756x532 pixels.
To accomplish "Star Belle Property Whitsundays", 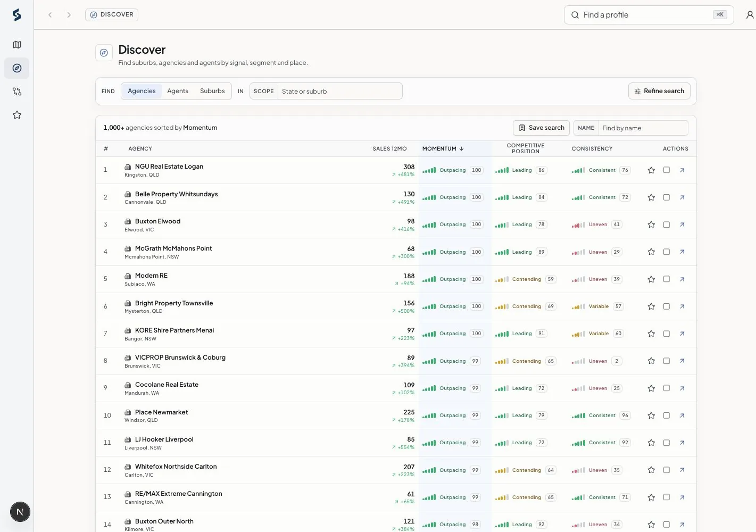I will pos(651,197).
